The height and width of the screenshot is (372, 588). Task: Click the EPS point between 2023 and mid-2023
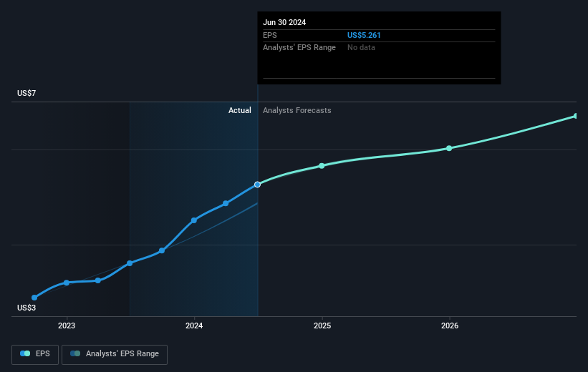pos(98,280)
